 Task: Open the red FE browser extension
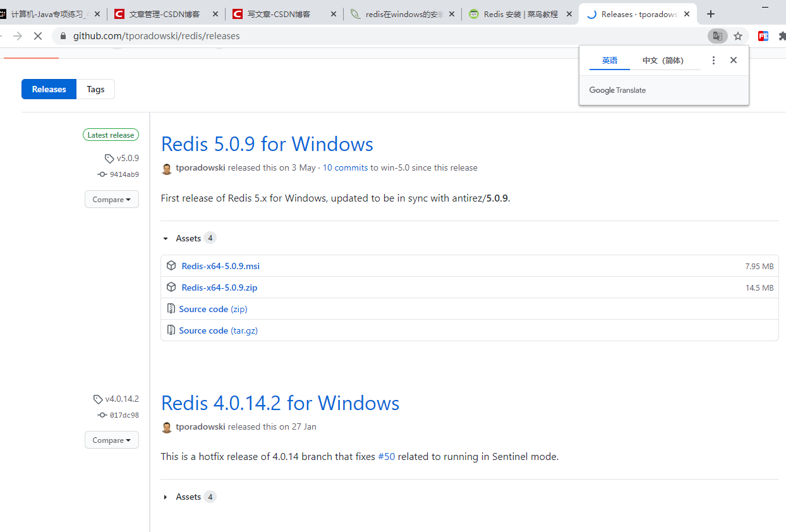763,36
